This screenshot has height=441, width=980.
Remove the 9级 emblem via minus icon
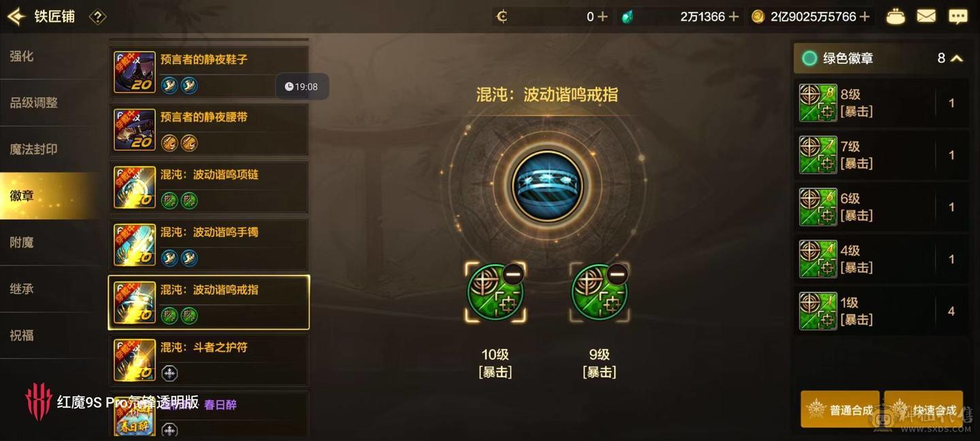pos(617,274)
